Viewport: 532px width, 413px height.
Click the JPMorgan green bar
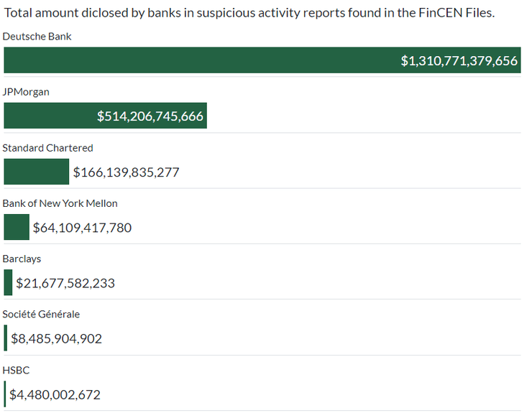pyautogui.click(x=50, y=116)
